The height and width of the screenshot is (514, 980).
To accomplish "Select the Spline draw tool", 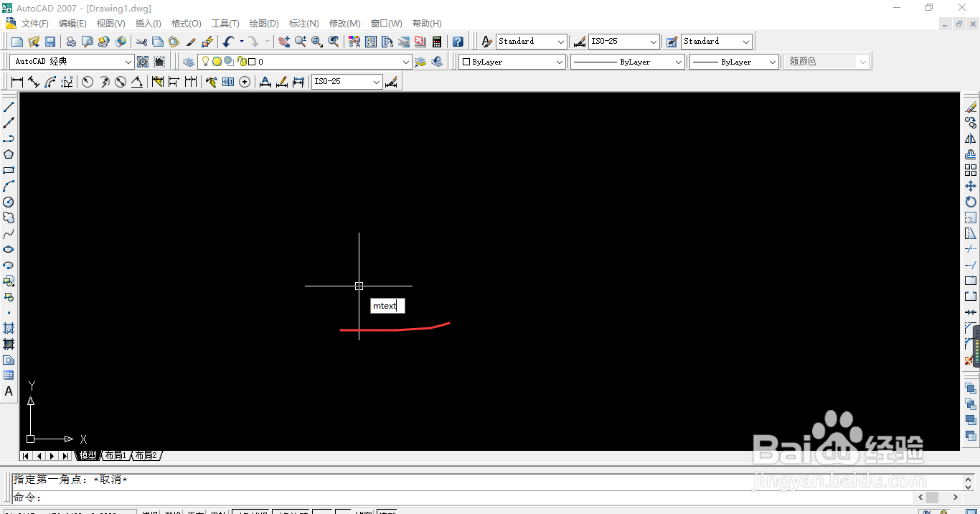I will point(9,233).
